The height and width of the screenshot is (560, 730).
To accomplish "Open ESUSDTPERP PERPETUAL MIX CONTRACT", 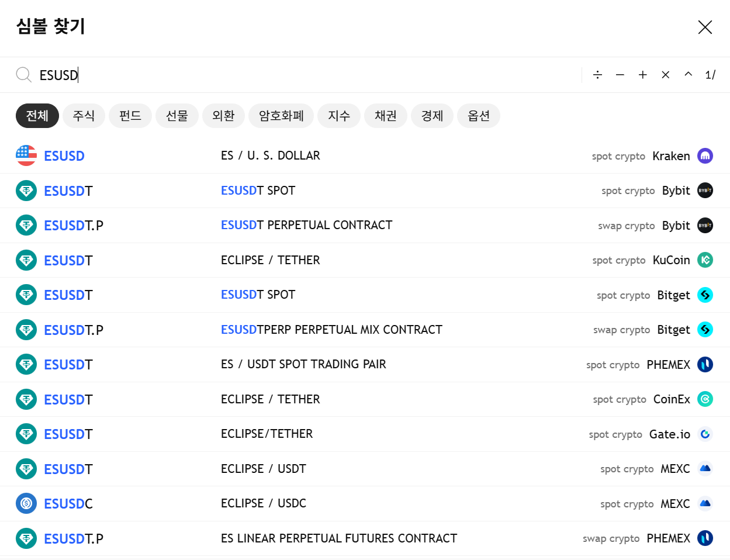I will pos(365,330).
